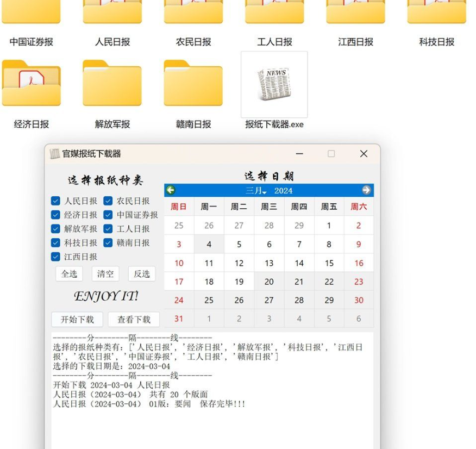Uncheck the 解放军报 checkbox

pyautogui.click(x=55, y=229)
